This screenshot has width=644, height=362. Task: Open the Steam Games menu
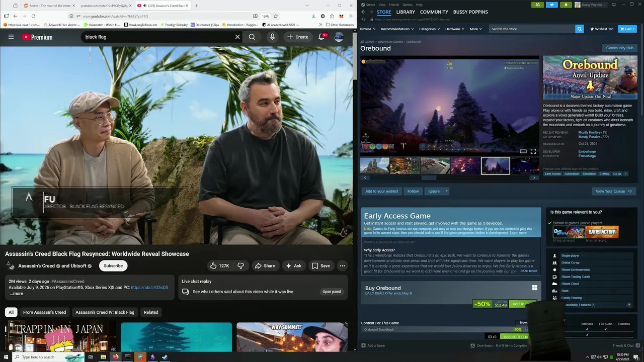point(407,5)
